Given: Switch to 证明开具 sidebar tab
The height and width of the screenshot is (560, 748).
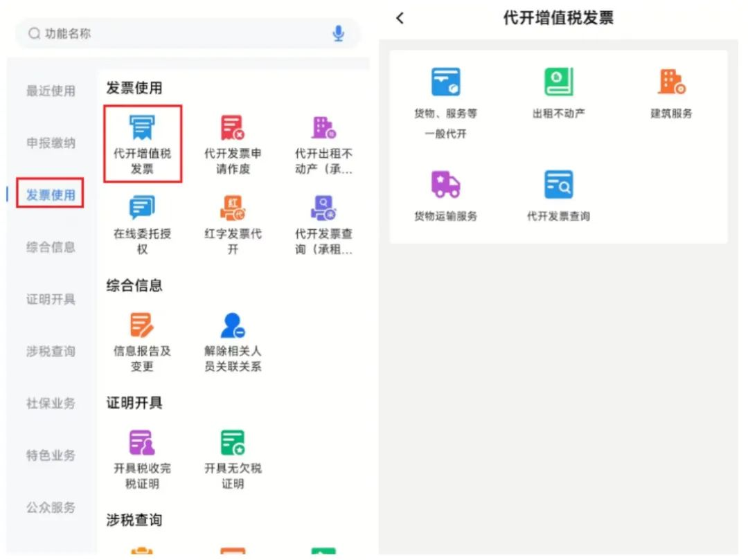Looking at the screenshot, I should [x=51, y=299].
